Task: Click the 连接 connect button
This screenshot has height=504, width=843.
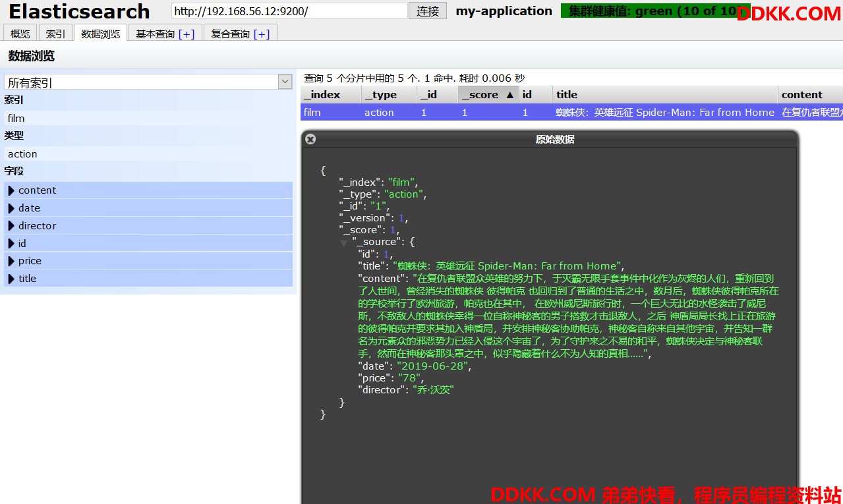Action: point(428,11)
